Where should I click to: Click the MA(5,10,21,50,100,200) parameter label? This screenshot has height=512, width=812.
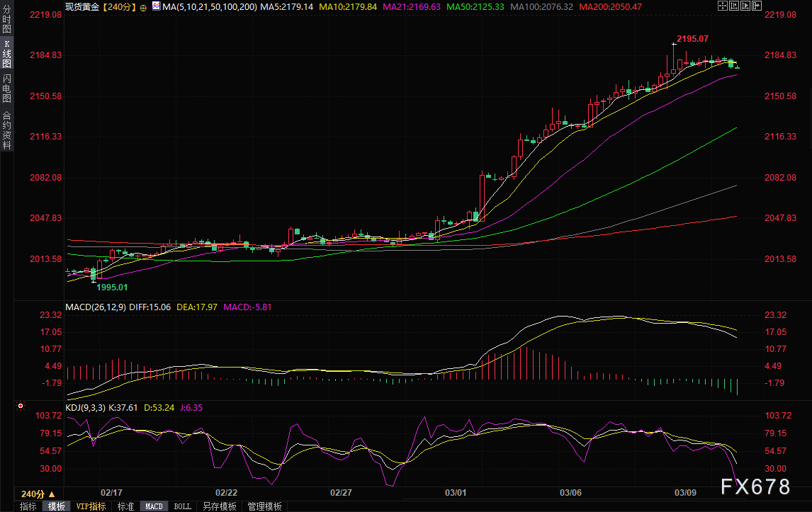pos(210,7)
